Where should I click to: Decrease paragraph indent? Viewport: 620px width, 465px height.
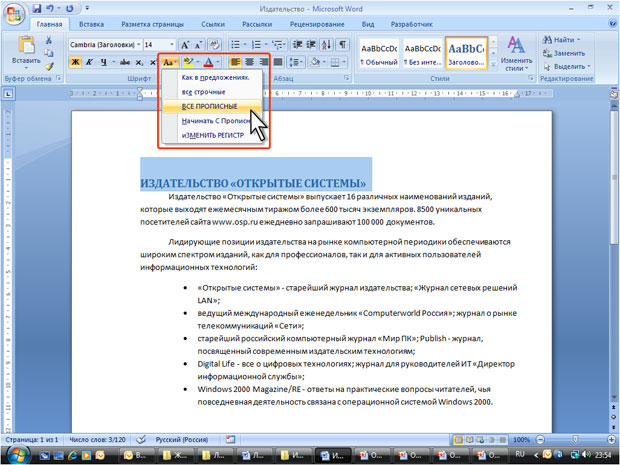298,45
